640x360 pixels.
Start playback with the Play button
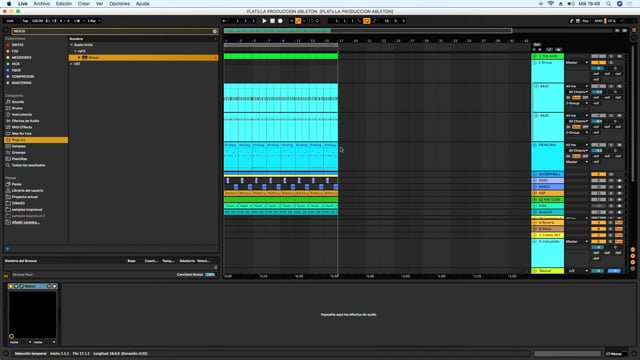tap(264, 21)
